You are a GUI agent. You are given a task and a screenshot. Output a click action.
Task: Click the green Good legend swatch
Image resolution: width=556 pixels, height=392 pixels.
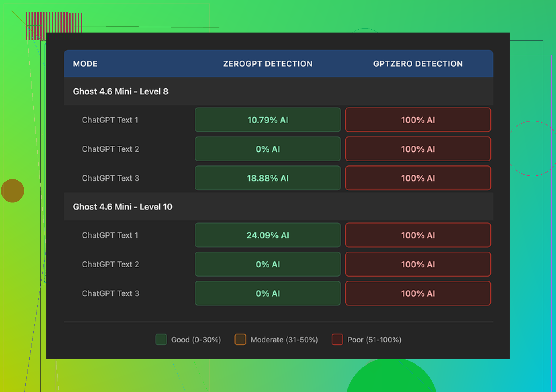click(x=161, y=340)
